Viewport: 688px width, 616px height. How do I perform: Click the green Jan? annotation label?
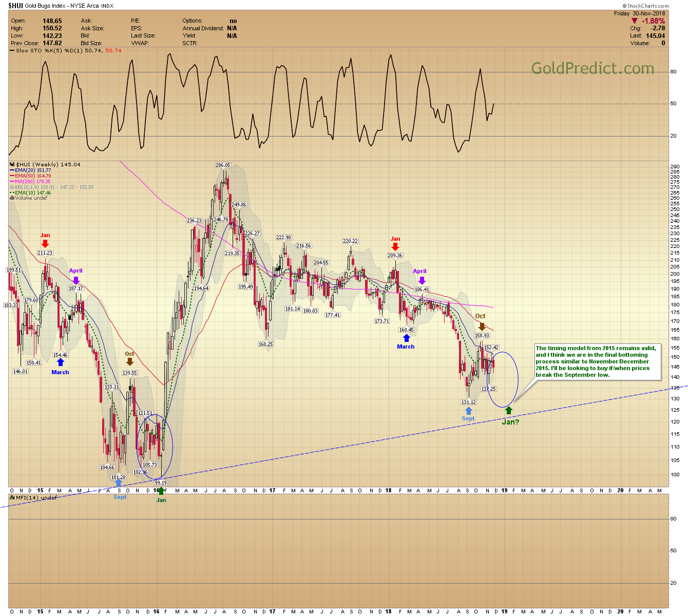[x=510, y=422]
